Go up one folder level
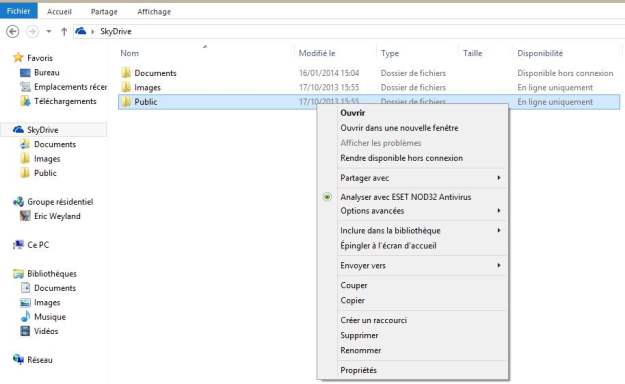 click(64, 32)
